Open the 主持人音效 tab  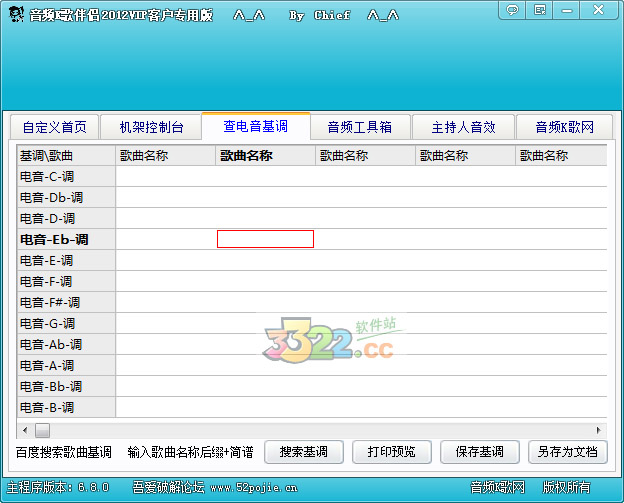coord(464,127)
